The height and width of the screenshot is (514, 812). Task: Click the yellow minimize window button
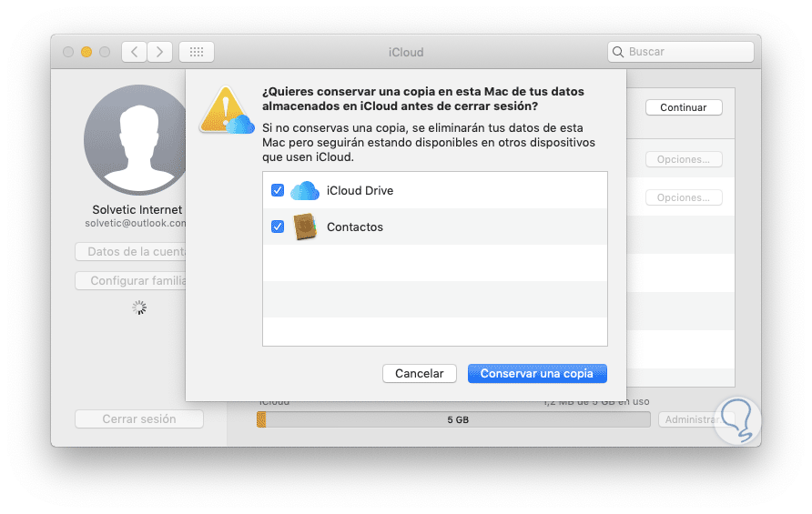pos(86,52)
